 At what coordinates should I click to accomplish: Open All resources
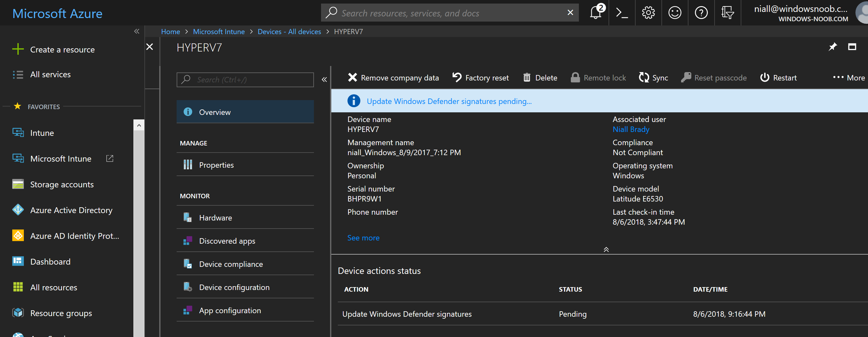(44, 287)
